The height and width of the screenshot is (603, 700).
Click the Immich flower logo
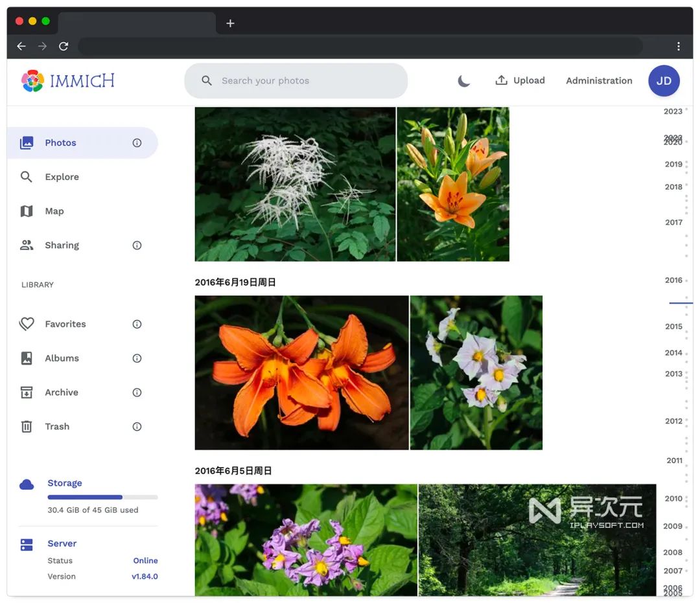(x=32, y=81)
